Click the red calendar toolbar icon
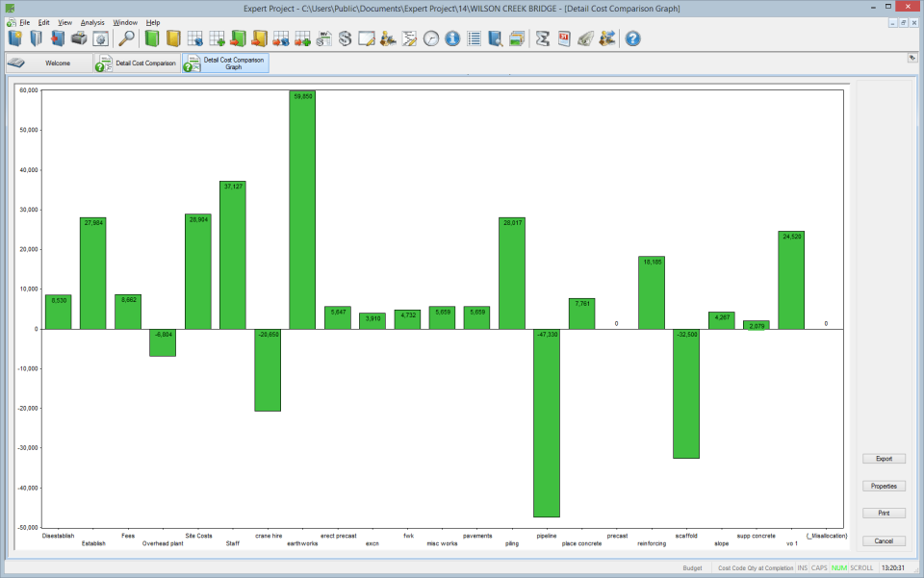924x578 pixels. point(564,38)
